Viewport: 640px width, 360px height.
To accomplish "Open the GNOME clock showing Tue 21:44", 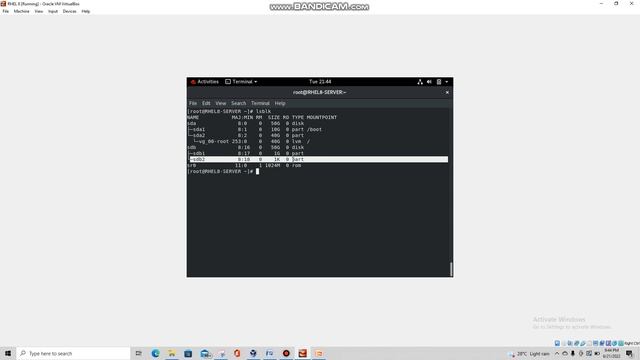I will tap(320, 82).
